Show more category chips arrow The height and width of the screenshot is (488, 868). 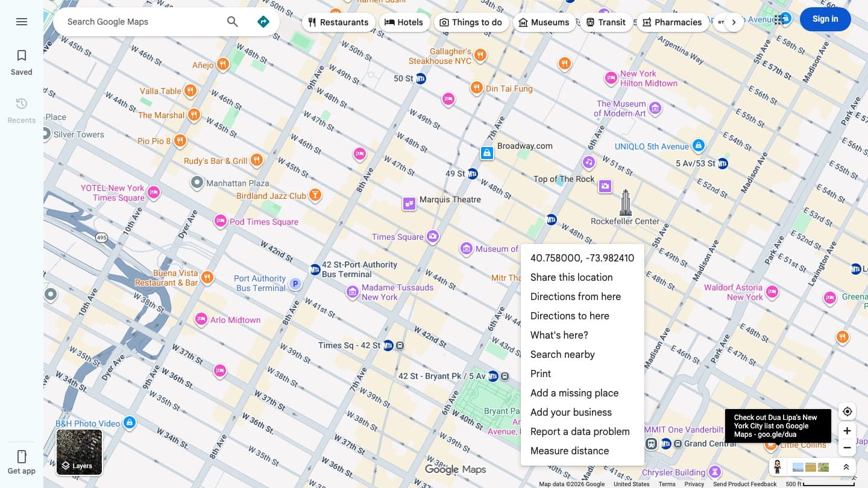click(734, 22)
